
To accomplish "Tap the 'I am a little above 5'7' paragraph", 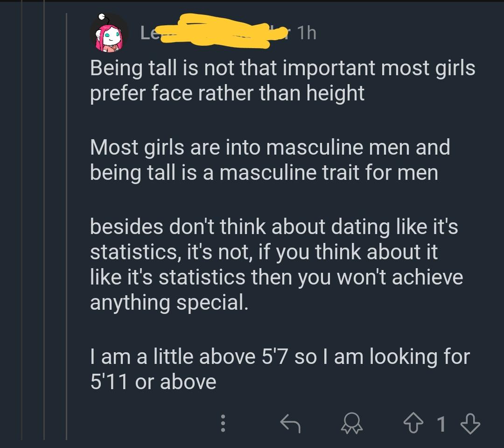I will tap(280, 369).
